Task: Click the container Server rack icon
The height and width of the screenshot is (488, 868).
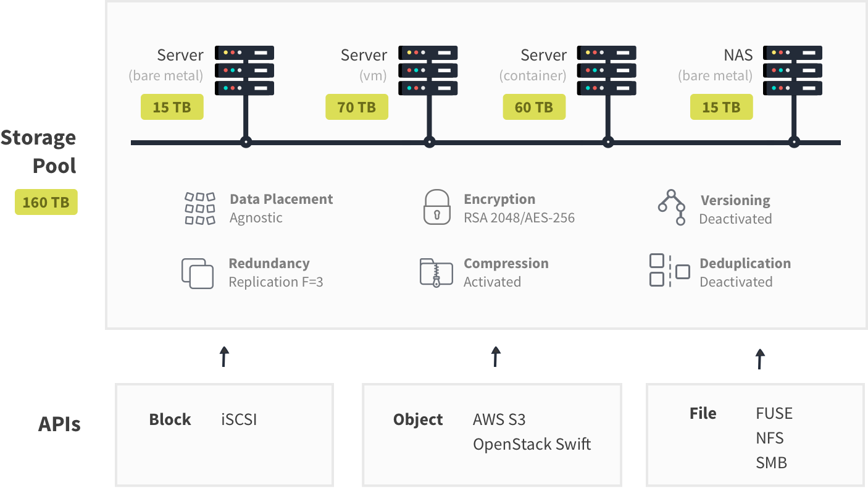Action: (x=606, y=70)
